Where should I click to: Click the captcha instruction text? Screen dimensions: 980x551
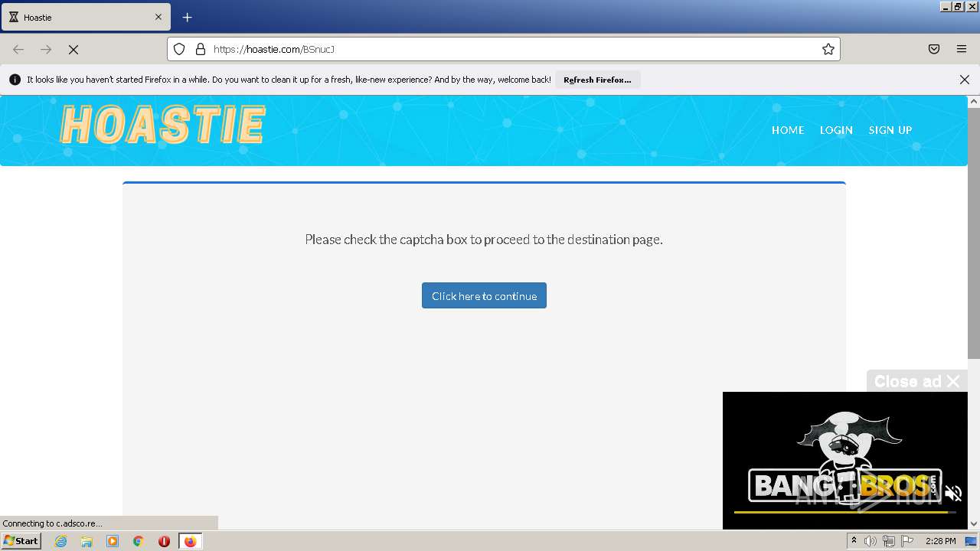coord(484,240)
